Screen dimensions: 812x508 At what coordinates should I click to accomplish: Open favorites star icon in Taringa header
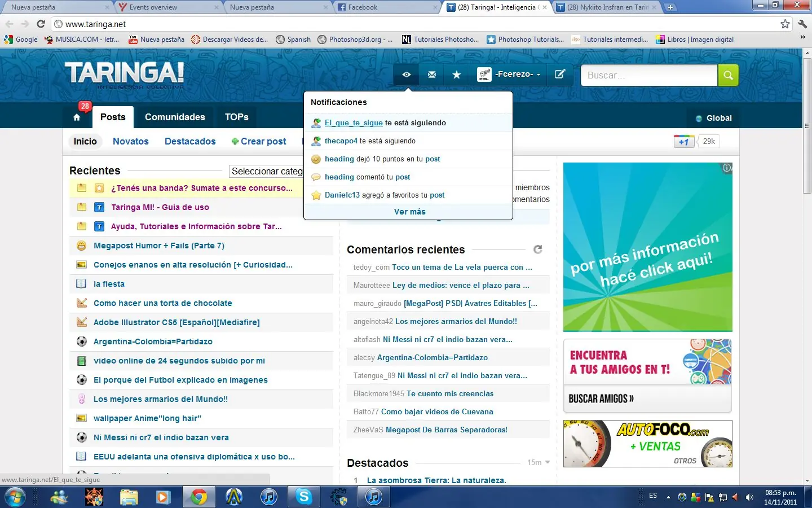tap(457, 75)
